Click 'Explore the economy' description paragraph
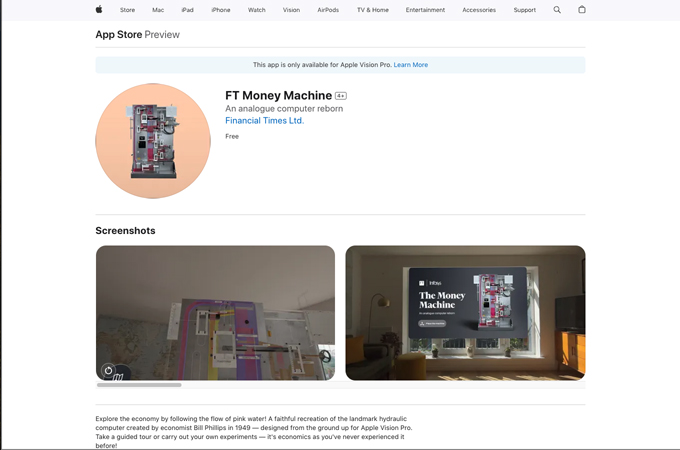 [x=254, y=432]
